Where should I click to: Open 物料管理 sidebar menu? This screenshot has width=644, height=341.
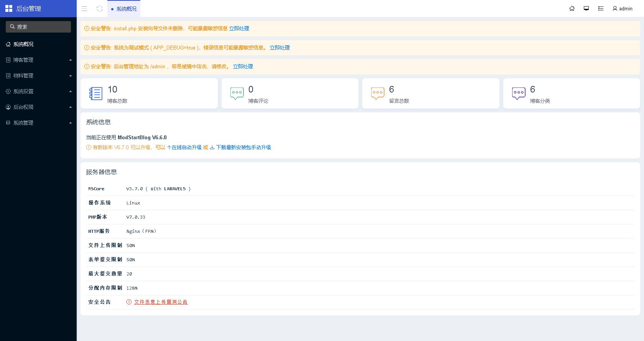(38, 76)
